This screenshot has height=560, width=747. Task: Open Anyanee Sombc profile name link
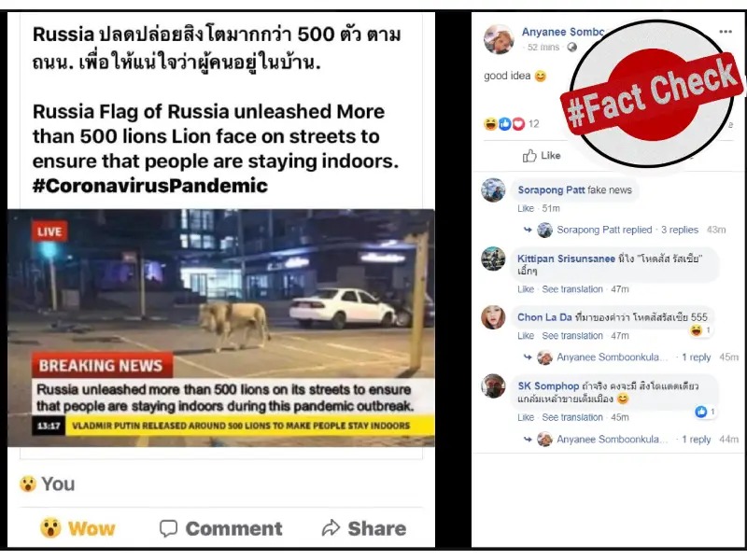563,32
